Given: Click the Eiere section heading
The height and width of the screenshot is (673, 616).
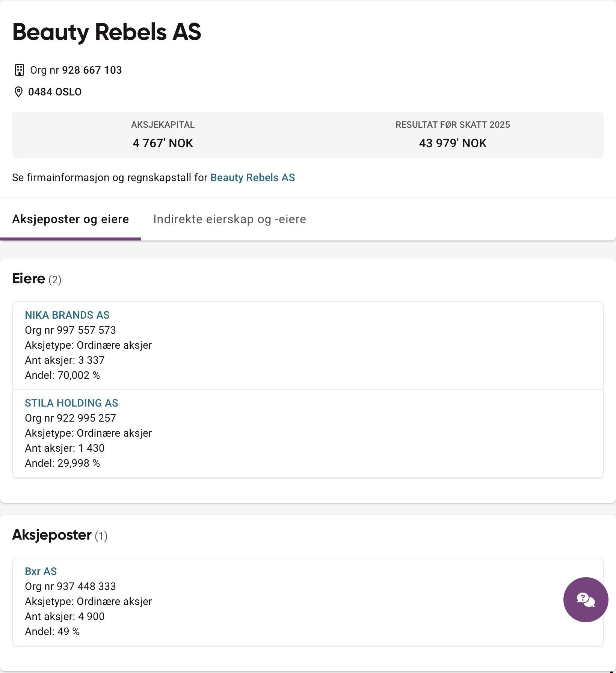Looking at the screenshot, I should (29, 278).
